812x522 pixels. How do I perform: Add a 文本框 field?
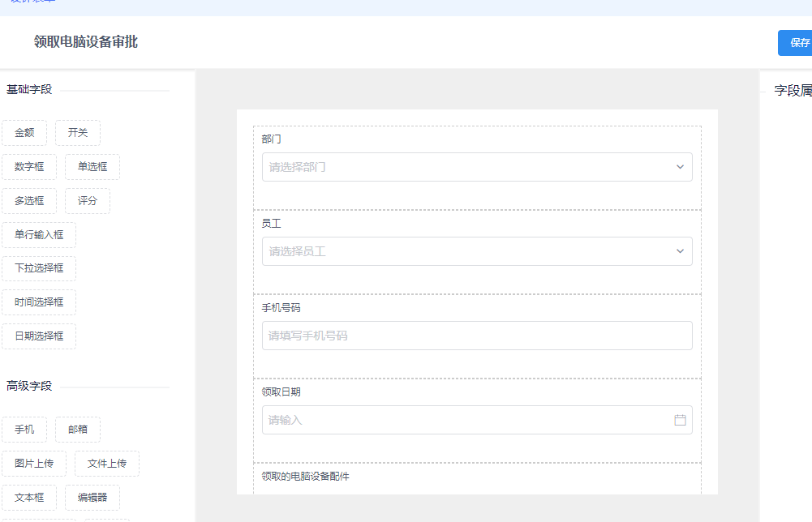click(x=28, y=498)
